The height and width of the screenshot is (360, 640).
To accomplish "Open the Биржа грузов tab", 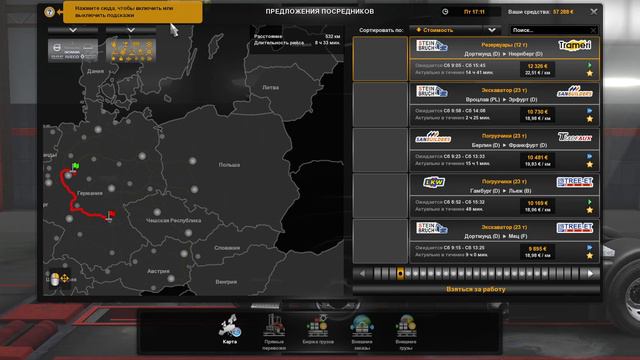I will pos(318,330).
